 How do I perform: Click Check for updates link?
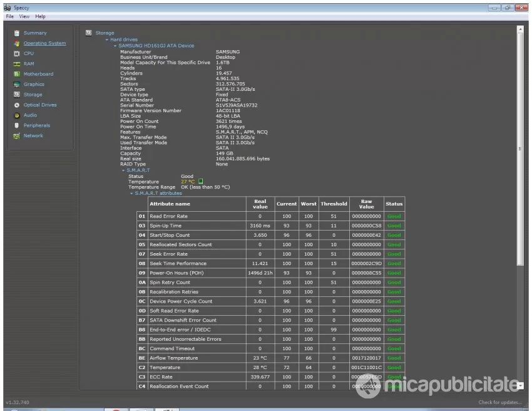tap(500, 402)
